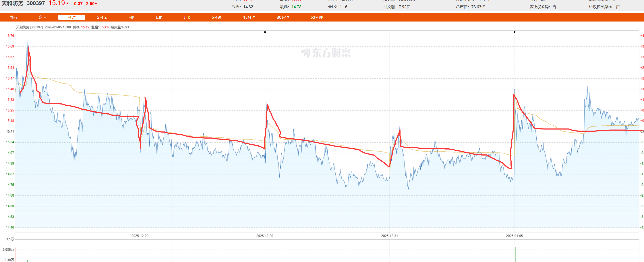Click the 东方财富 watermark logo
The image size is (644, 262).
click(x=326, y=53)
